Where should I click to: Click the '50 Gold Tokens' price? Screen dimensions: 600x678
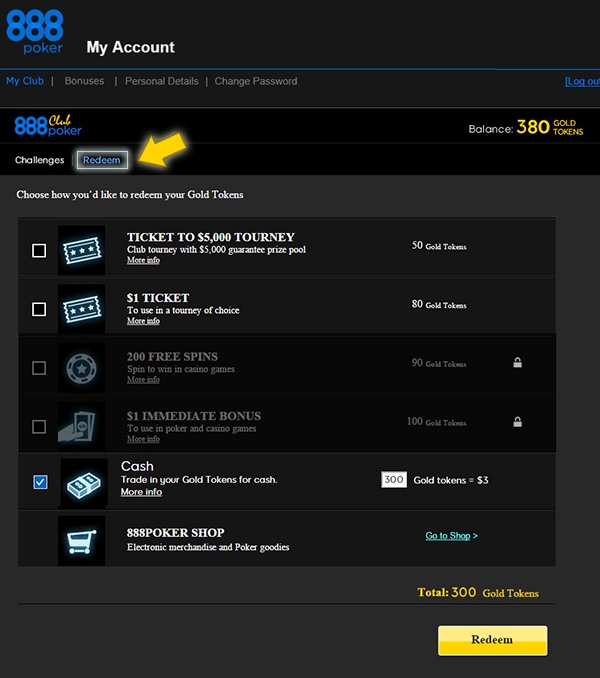439,246
